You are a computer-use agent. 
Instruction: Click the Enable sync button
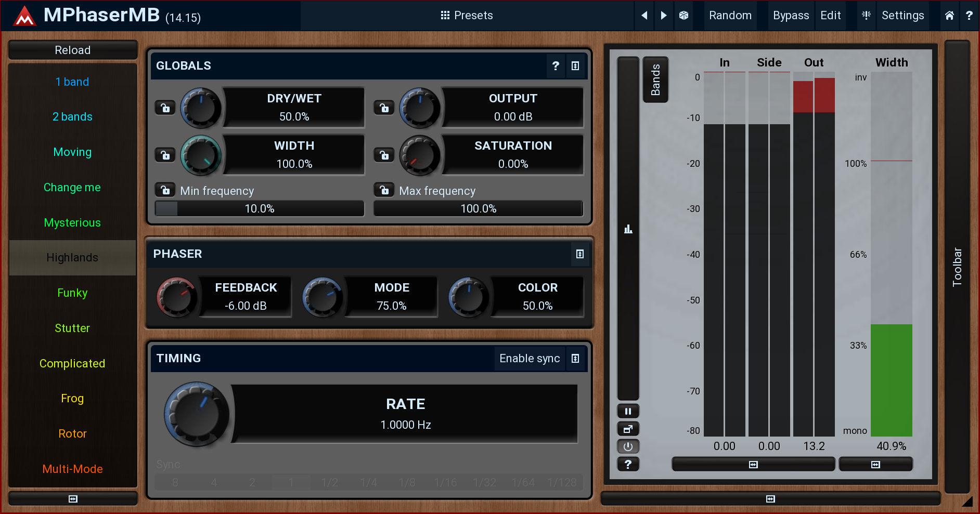[529, 359]
